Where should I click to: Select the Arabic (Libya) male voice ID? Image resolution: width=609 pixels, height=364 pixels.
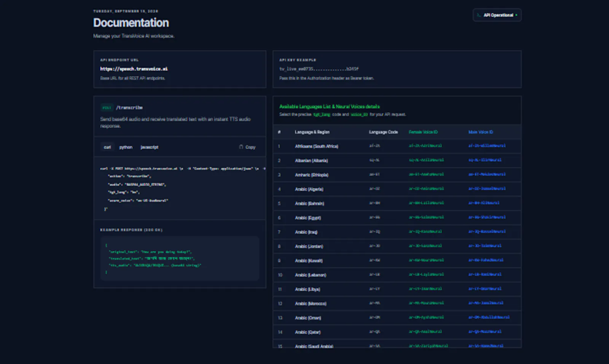(485, 289)
